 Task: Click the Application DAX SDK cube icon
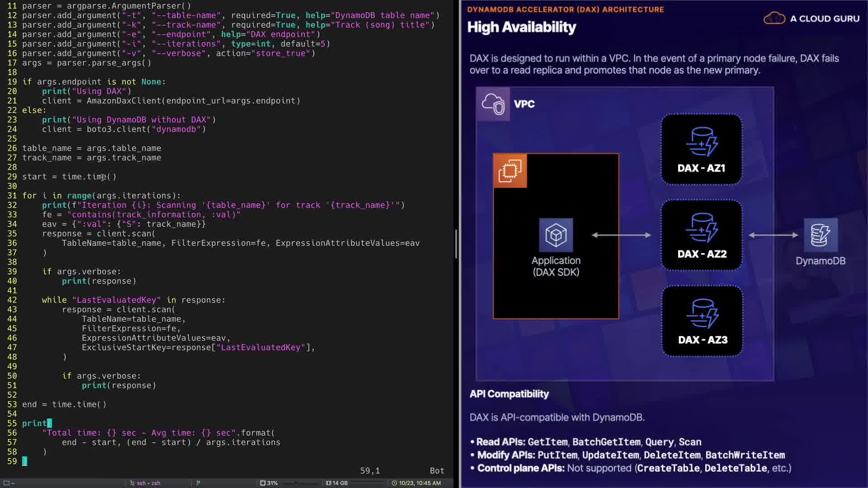click(556, 235)
